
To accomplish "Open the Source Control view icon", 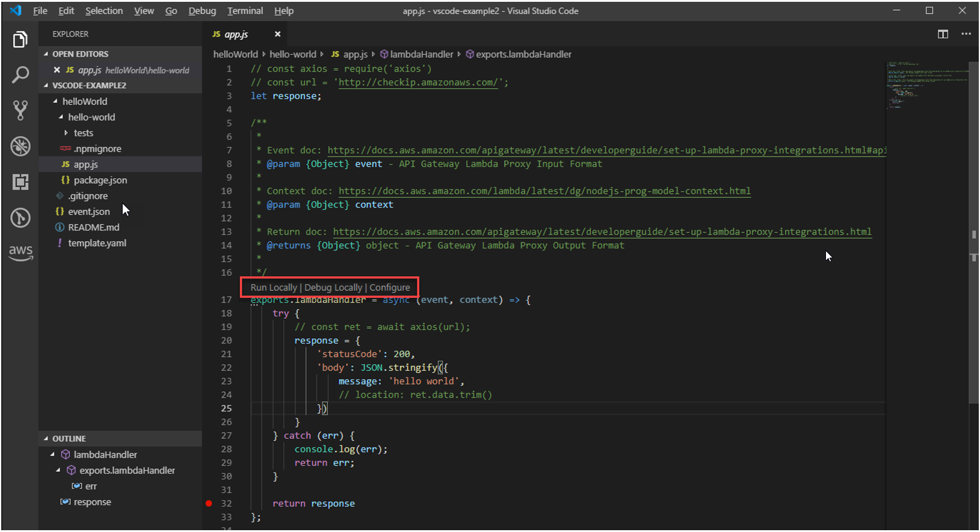I will tap(20, 110).
